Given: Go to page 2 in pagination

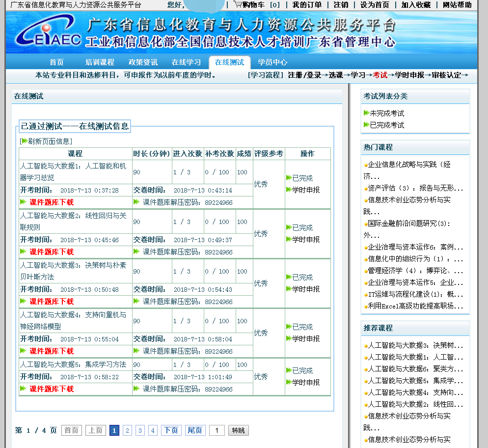Looking at the screenshot, I should point(127,430).
